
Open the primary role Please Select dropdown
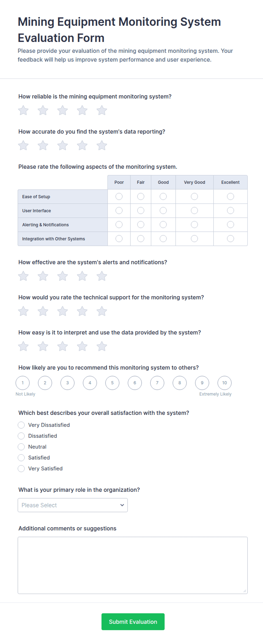pyautogui.click(x=73, y=505)
